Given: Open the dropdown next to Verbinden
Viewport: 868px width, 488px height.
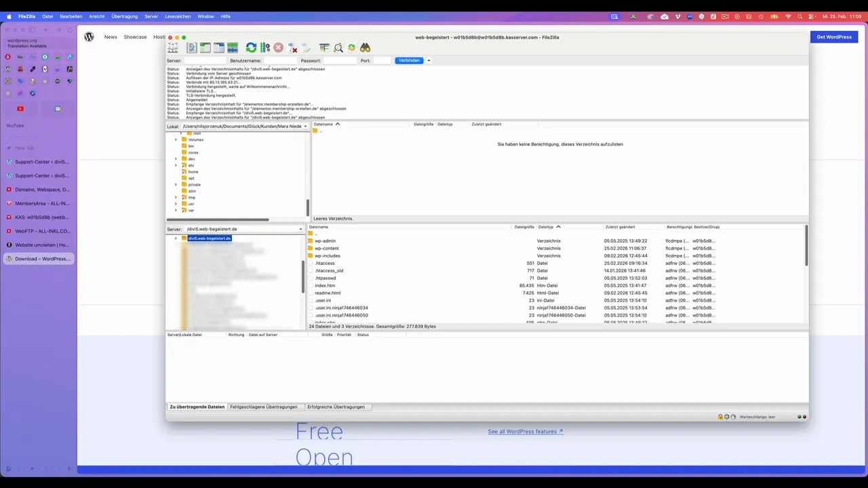Looking at the screenshot, I should click(429, 60).
